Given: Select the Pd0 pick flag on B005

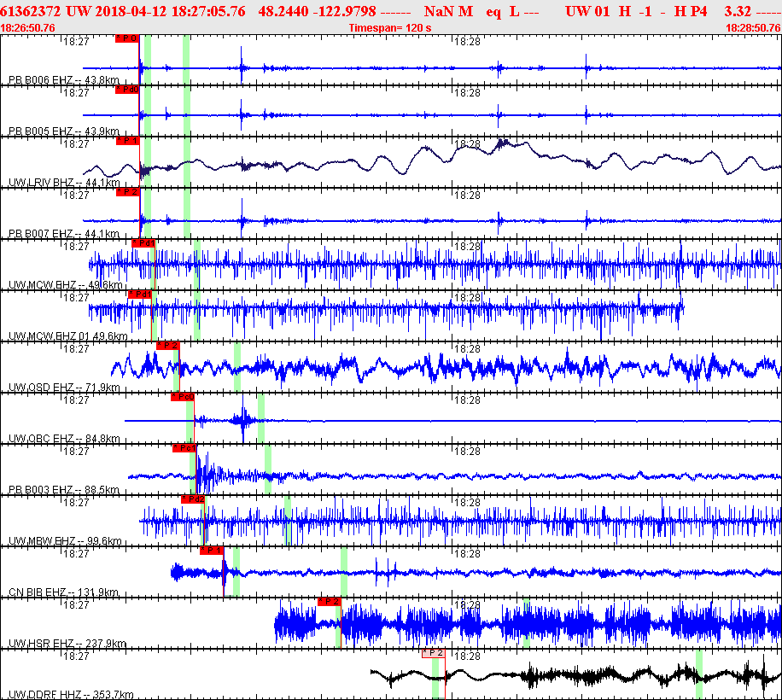Looking at the screenshot, I should pyautogui.click(x=127, y=90).
